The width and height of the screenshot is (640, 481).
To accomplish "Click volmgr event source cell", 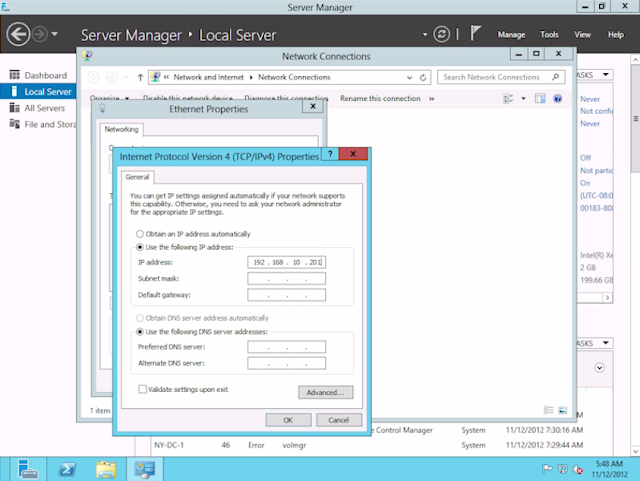I will click(294, 445).
